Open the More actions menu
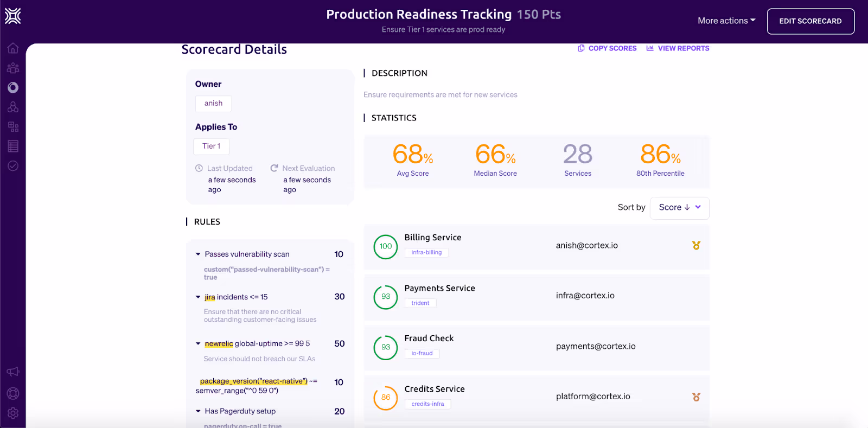Screen dimensions: 868x428 726,21
